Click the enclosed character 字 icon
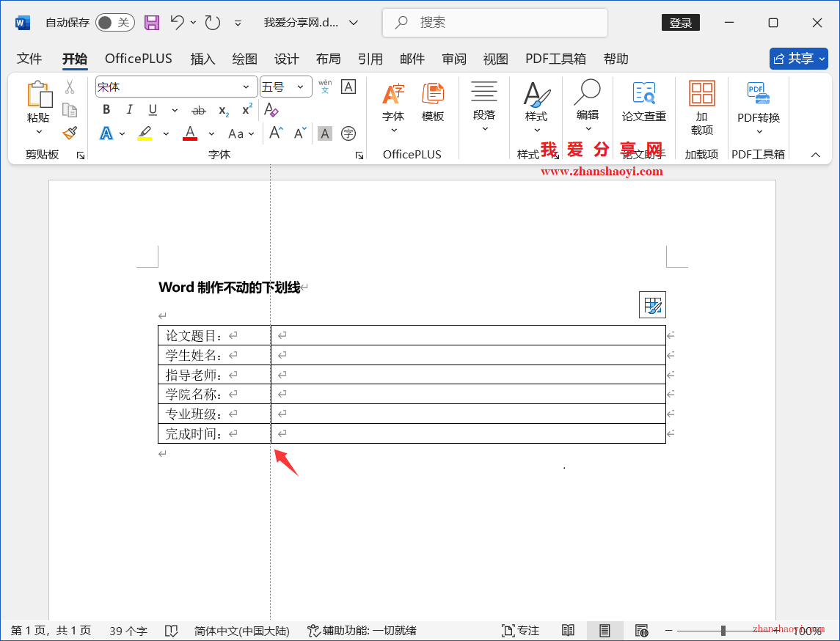 (x=348, y=133)
